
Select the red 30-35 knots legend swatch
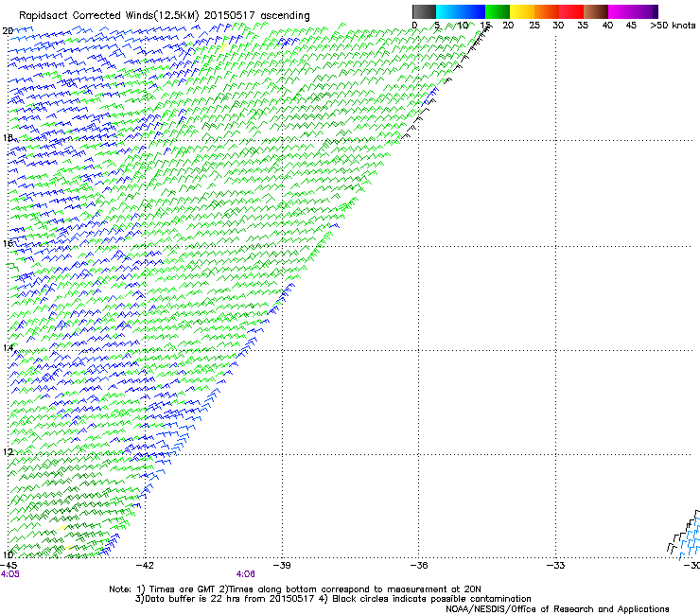(x=571, y=11)
